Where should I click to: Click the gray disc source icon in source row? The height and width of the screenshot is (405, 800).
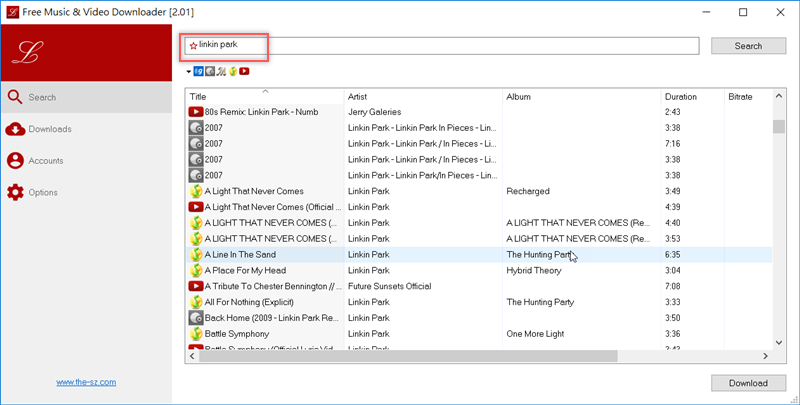pos(210,72)
